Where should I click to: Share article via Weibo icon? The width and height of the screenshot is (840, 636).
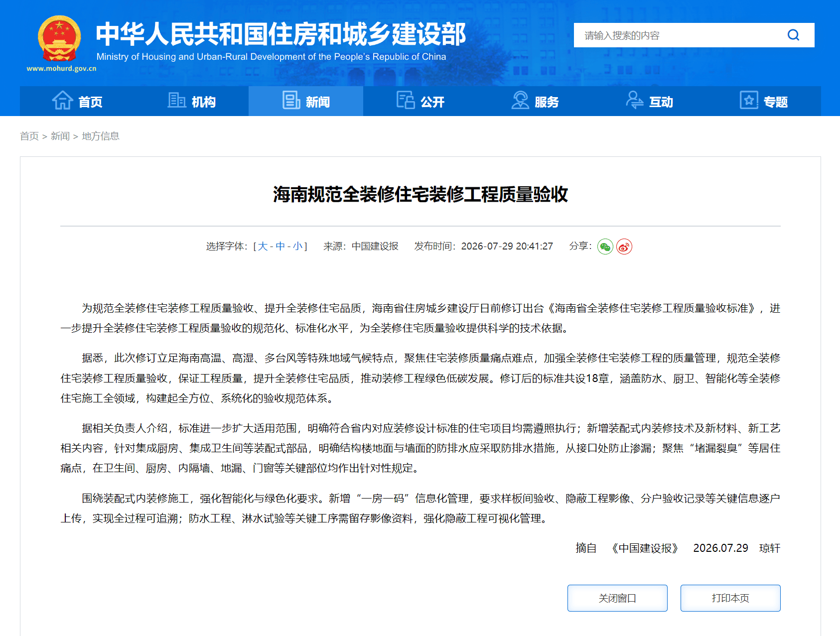coord(624,247)
